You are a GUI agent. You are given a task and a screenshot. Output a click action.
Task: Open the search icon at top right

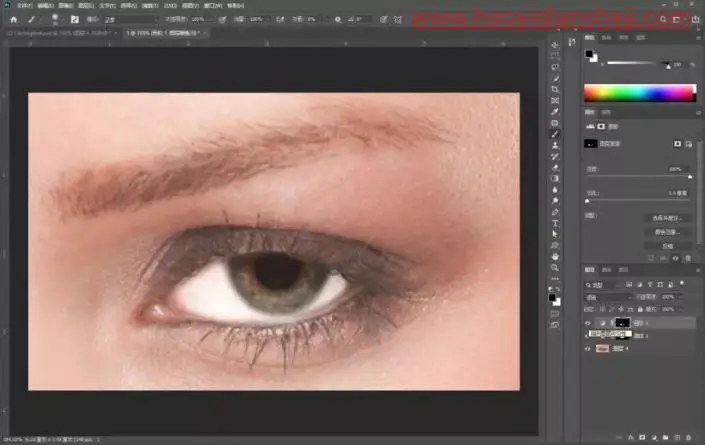point(663,19)
